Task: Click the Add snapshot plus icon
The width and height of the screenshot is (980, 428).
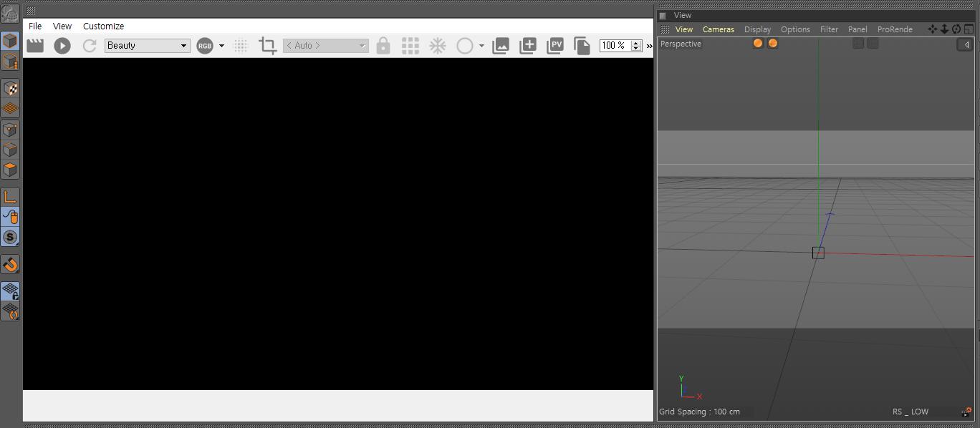Action: pos(528,46)
